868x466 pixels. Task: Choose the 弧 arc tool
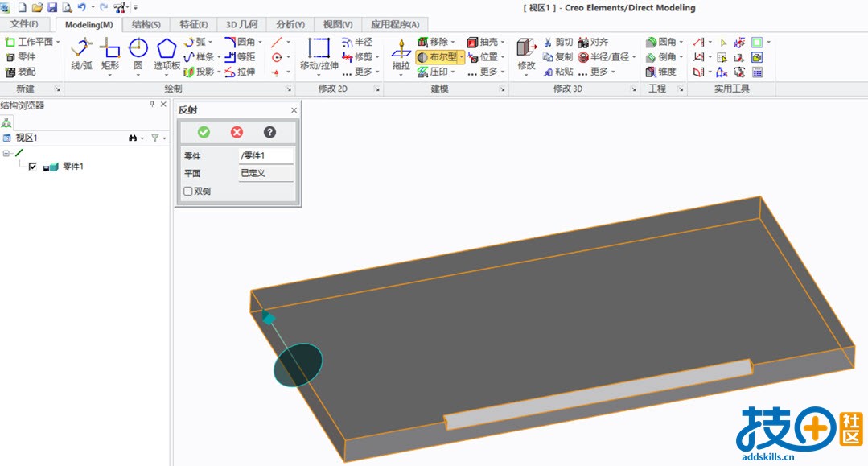click(x=195, y=42)
